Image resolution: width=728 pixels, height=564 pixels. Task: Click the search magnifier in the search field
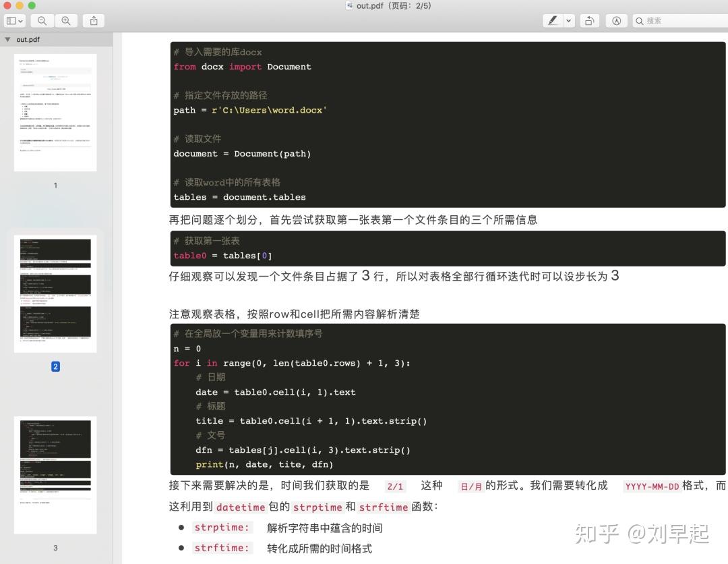[639, 21]
